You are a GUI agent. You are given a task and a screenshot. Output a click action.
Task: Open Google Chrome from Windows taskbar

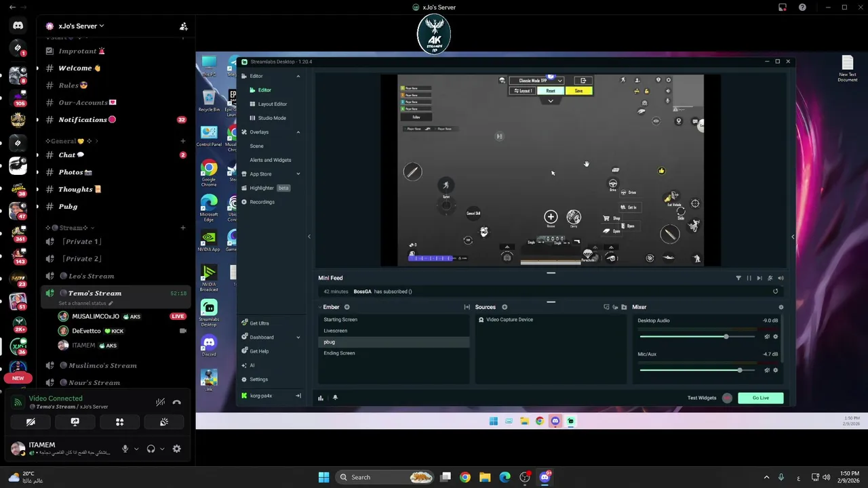(x=465, y=477)
